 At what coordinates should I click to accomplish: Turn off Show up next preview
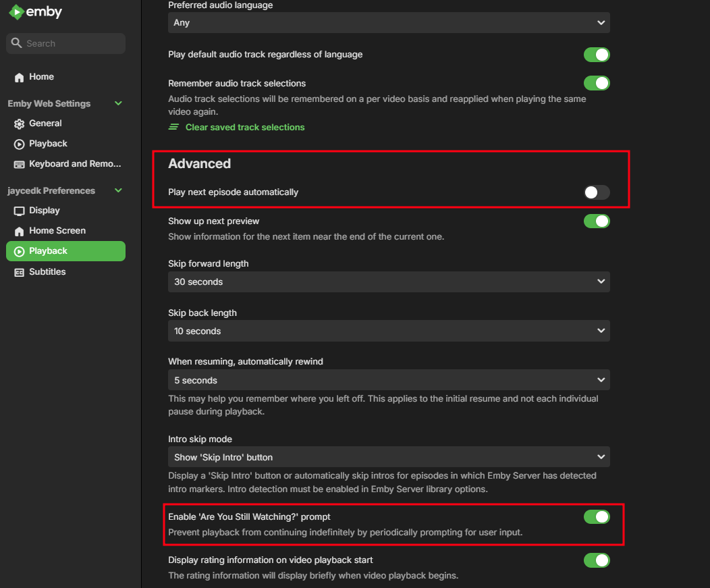(x=597, y=221)
